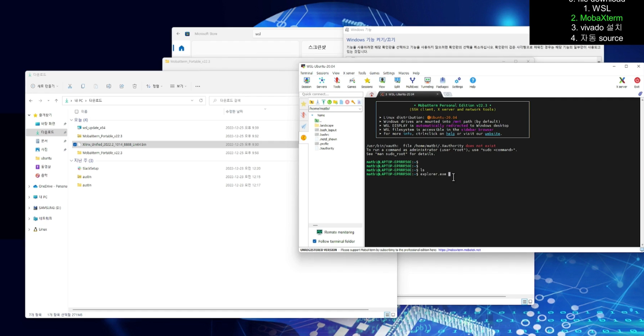644x336 pixels.
Task: Toggle Follow terminal folder checkbox
Action: pyautogui.click(x=314, y=241)
